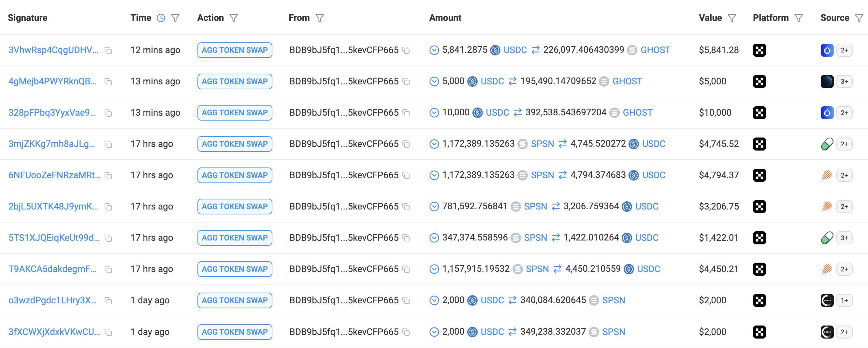The height and width of the screenshot is (348, 868).
Task: Click the blue source icon in the $5,841.28 row
Action: coord(827,50)
